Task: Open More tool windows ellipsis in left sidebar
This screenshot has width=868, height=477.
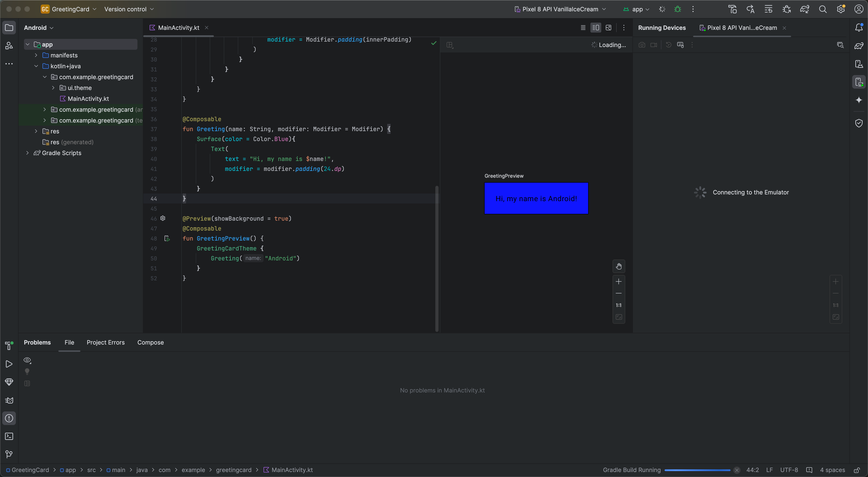Action: 9,64
